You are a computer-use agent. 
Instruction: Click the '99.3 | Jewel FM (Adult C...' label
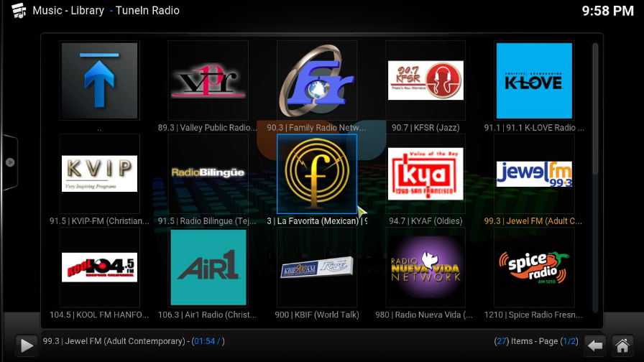(533, 221)
